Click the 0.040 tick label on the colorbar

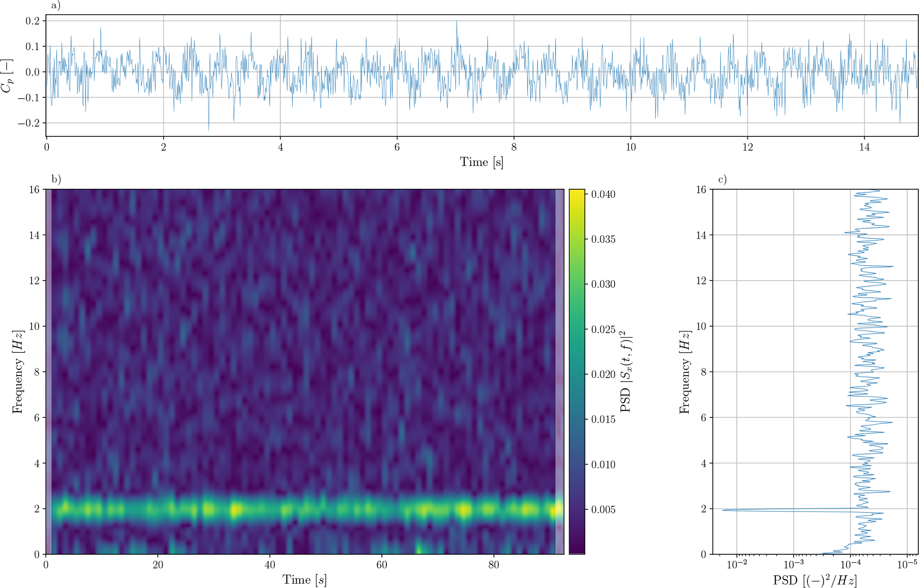point(603,194)
